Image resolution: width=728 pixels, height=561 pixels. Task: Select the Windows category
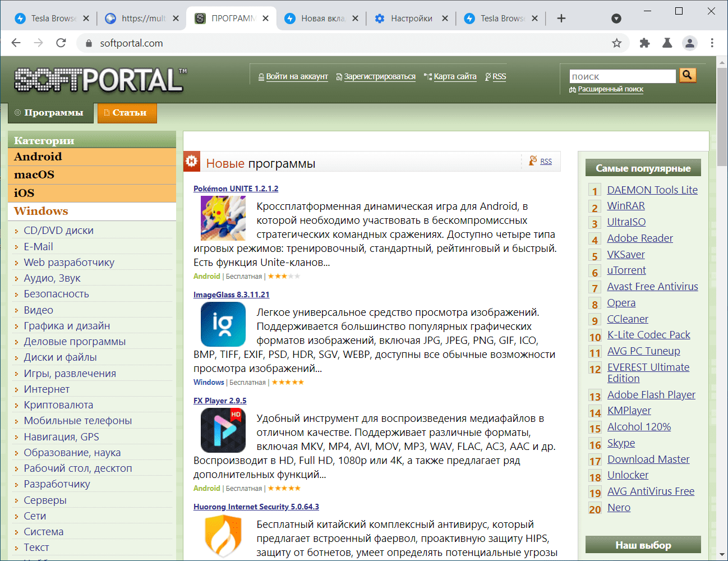point(92,211)
